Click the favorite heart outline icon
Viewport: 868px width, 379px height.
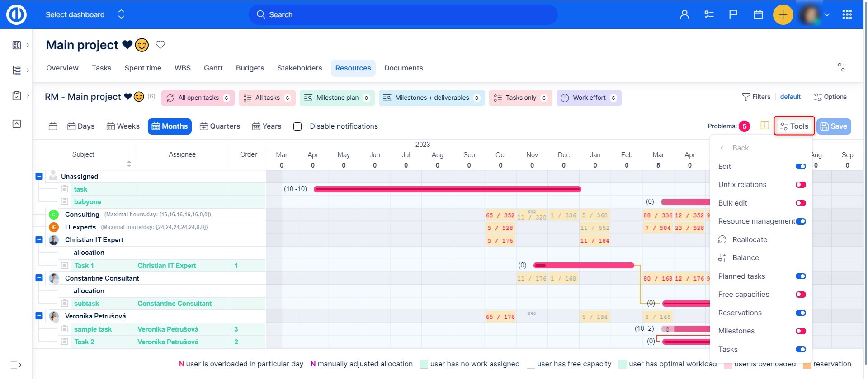160,45
